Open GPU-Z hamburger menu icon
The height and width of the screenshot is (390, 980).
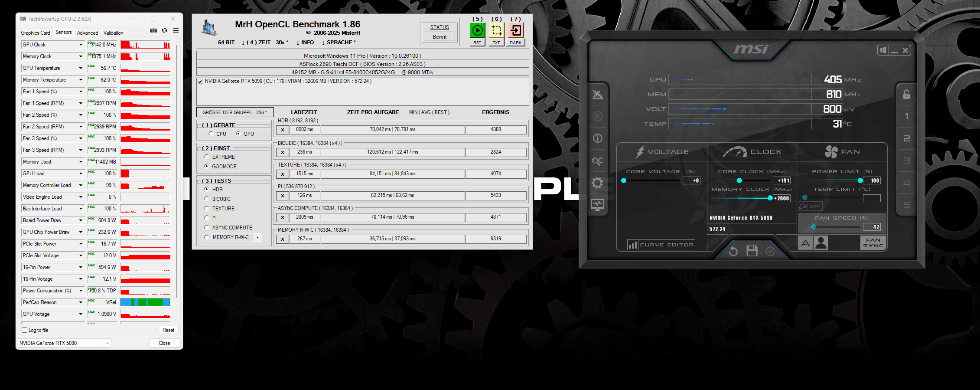point(176,30)
